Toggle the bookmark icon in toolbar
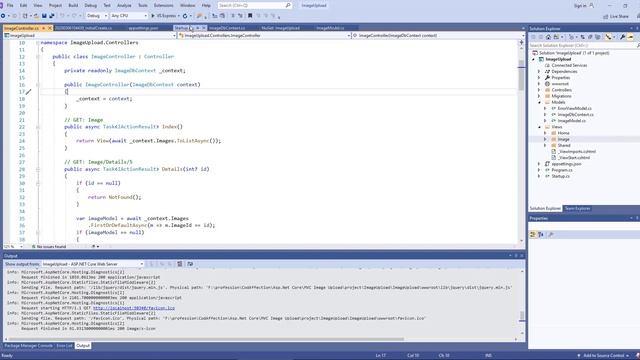Viewport: 640px width, 360px height. (x=250, y=16)
